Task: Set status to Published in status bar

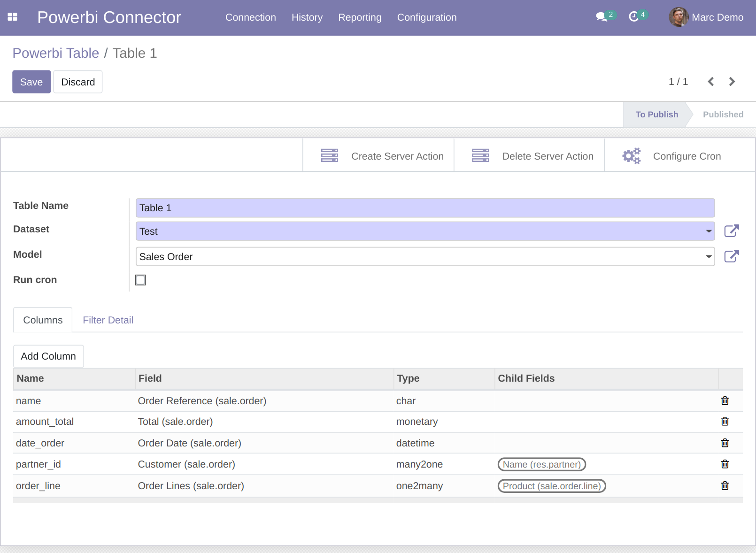Action: tap(723, 114)
